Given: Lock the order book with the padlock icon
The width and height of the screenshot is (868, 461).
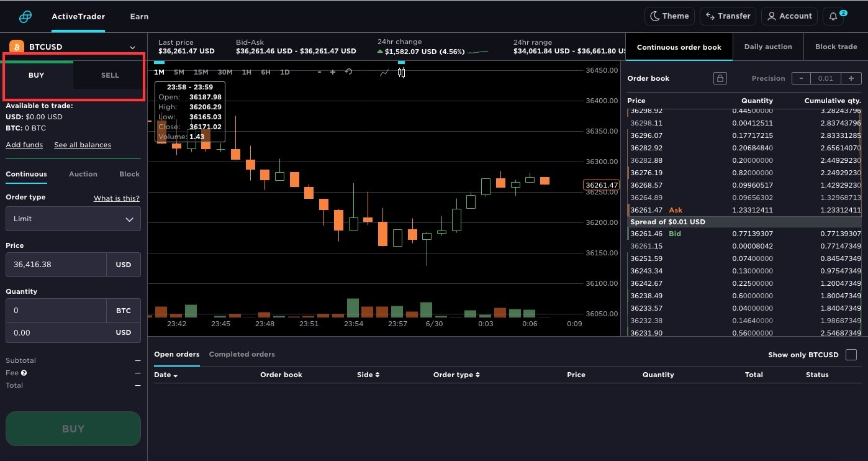Looking at the screenshot, I should click(720, 78).
